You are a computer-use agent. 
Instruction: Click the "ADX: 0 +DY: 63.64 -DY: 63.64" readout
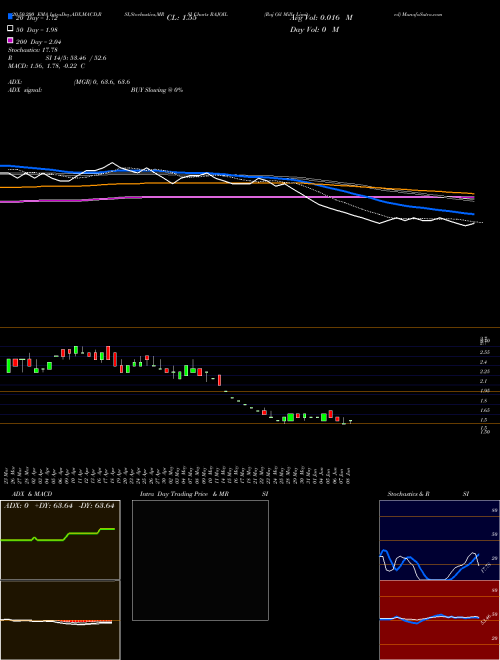pos(59,506)
